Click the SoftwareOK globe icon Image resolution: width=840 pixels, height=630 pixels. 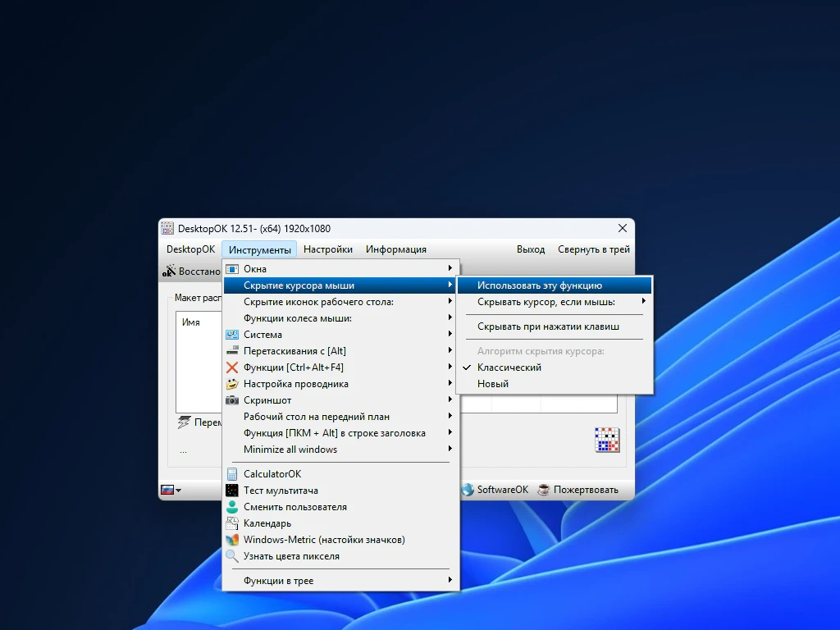coord(468,490)
